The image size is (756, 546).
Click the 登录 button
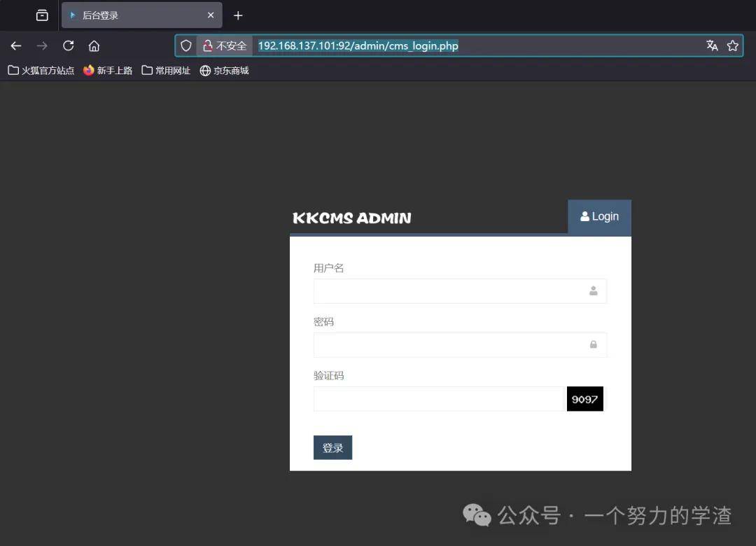point(332,447)
